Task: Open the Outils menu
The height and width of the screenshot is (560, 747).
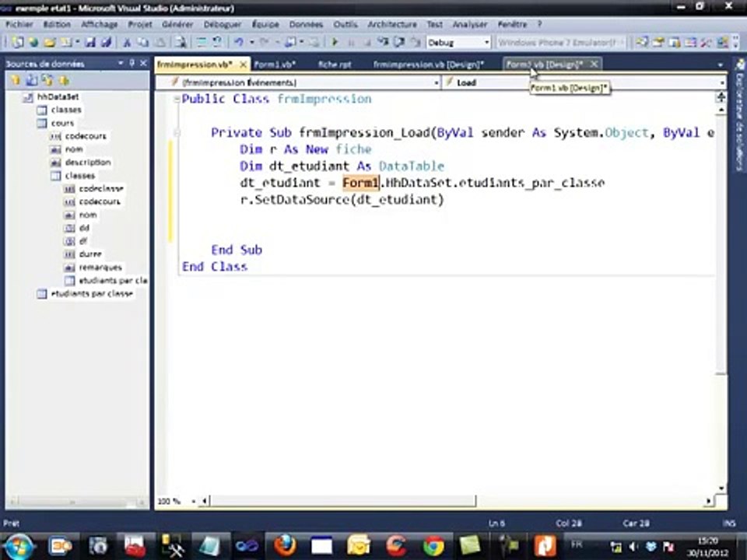Action: coord(345,24)
